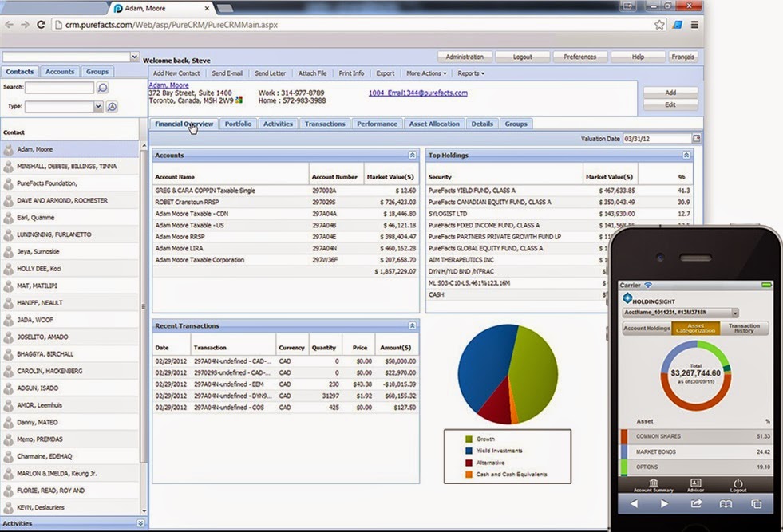Switch language with Français button
This screenshot has width=783, height=532.
[x=682, y=57]
